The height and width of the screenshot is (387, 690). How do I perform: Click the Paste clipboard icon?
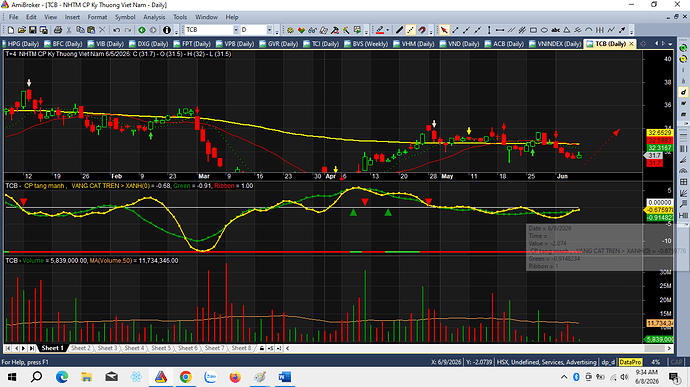91,30
